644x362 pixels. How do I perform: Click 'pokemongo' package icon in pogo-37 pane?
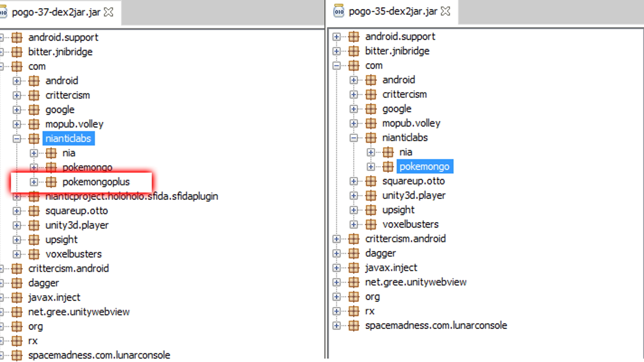pos(51,167)
